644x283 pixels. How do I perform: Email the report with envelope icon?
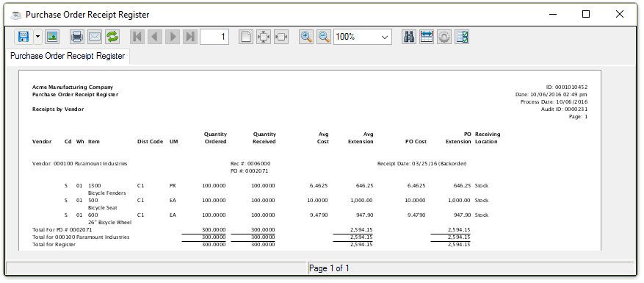pos(95,37)
